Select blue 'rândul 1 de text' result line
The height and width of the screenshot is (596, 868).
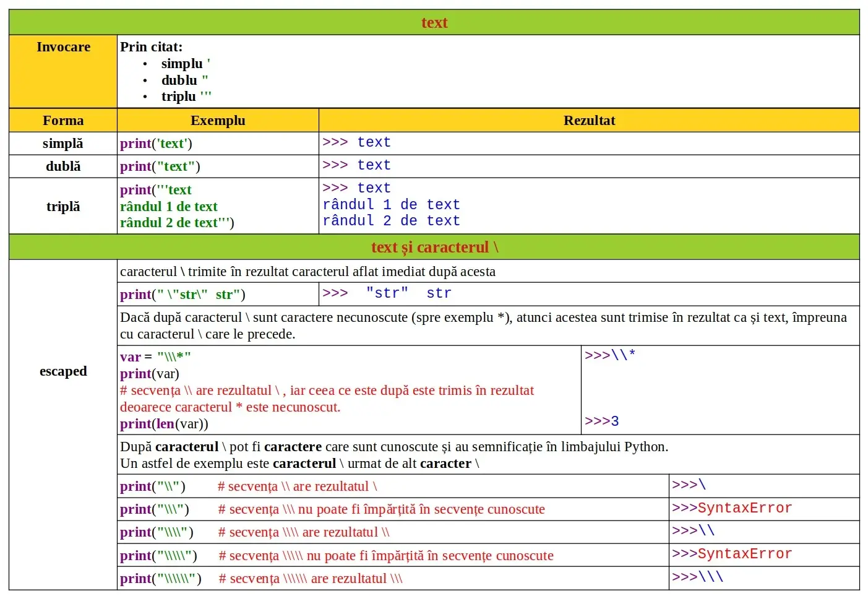coord(391,205)
